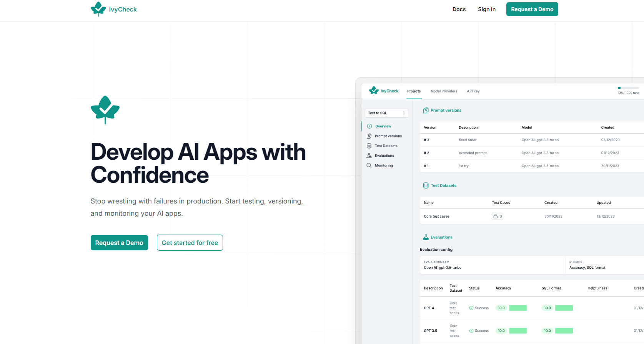Select the Prompt versions clipboard icon in the sidebar
The height and width of the screenshot is (344, 644).
[x=369, y=136]
